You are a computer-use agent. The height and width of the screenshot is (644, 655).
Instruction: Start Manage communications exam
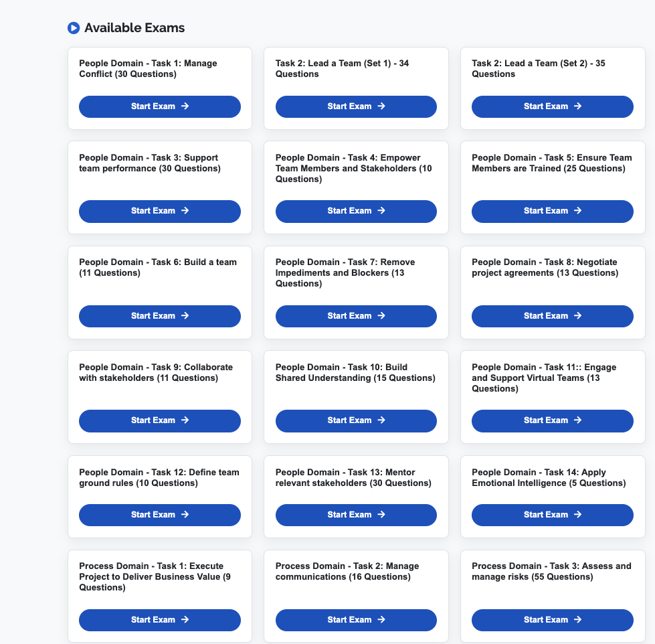[356, 620]
